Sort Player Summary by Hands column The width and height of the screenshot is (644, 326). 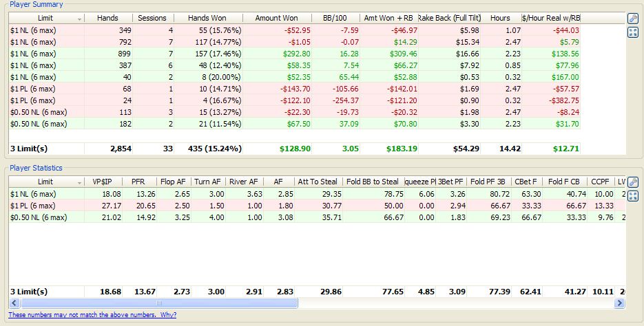tap(107, 18)
